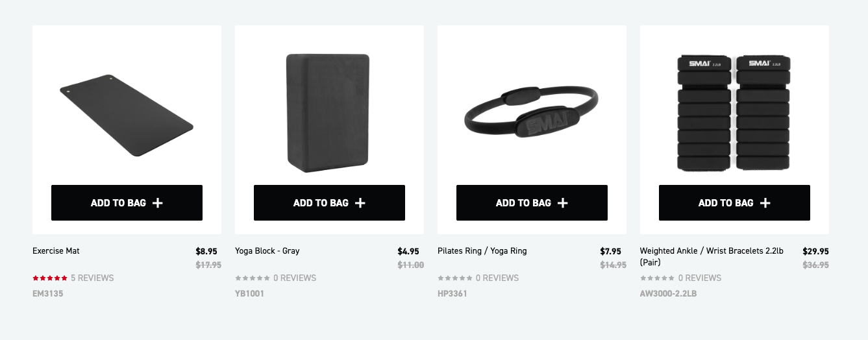Add Exercise Mat to bag

coord(126,203)
